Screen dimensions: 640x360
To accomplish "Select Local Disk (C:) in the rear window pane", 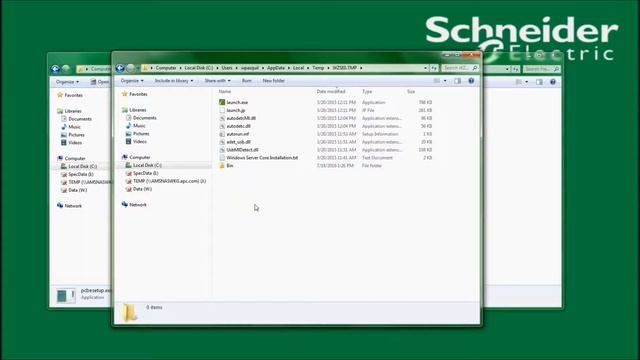I will 82,167.
